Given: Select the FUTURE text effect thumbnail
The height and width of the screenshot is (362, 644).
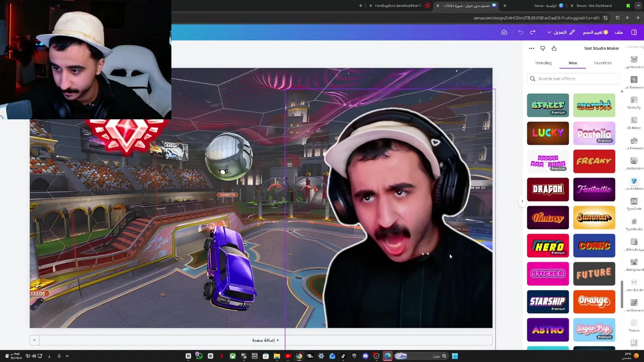Looking at the screenshot, I should tap(594, 274).
